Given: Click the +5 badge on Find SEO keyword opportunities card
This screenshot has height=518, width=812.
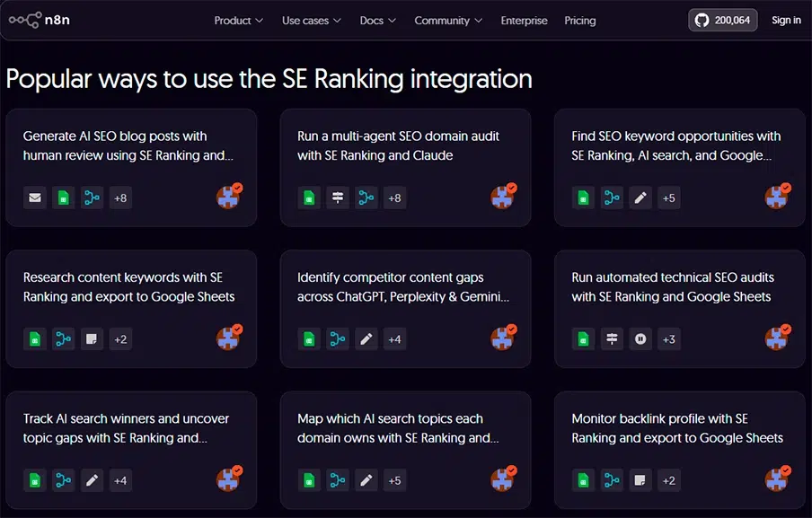Looking at the screenshot, I should pyautogui.click(x=668, y=198).
